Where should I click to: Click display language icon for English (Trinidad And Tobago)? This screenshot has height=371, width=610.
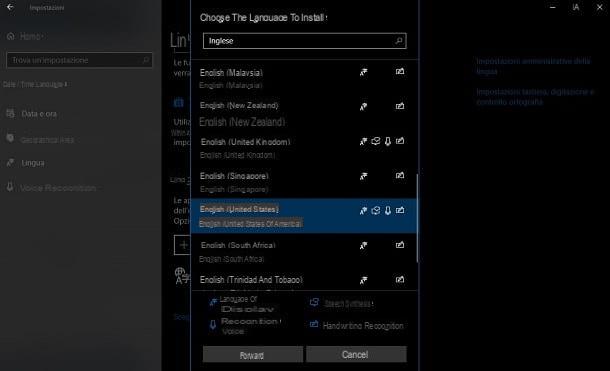coord(363,280)
